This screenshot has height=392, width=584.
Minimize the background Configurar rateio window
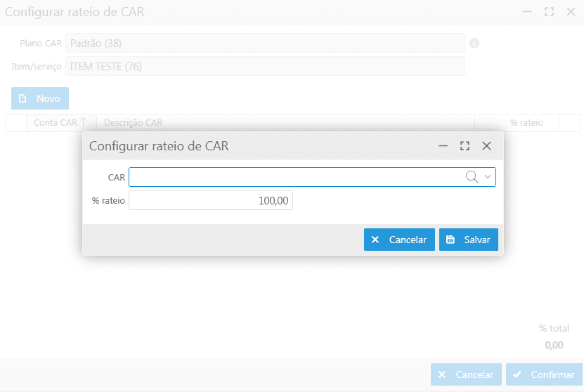point(527,12)
